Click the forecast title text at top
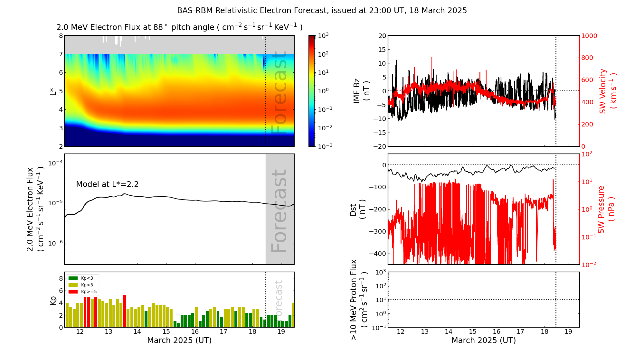Screen dimensions: 644x354 (322, 11)
